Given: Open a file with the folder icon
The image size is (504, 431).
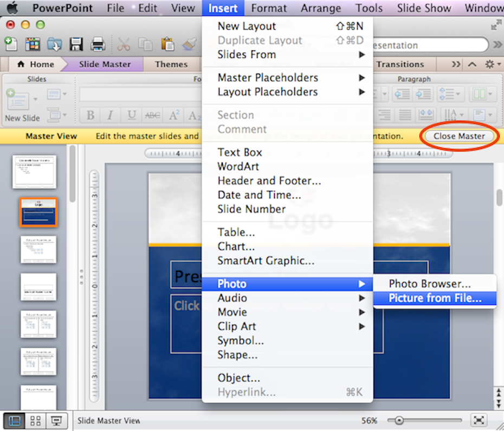Looking at the screenshot, I should click(x=55, y=44).
